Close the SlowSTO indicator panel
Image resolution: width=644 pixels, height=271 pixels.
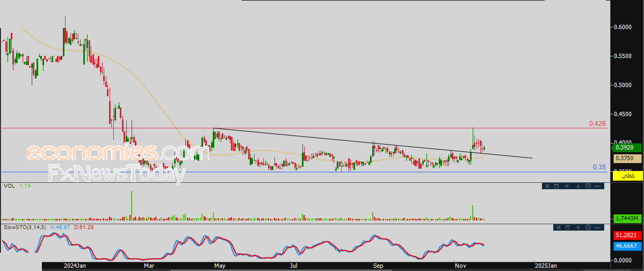(x=559, y=227)
